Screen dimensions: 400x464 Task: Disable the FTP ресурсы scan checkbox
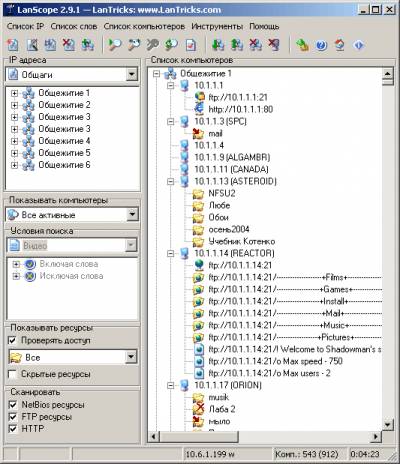click(13, 417)
